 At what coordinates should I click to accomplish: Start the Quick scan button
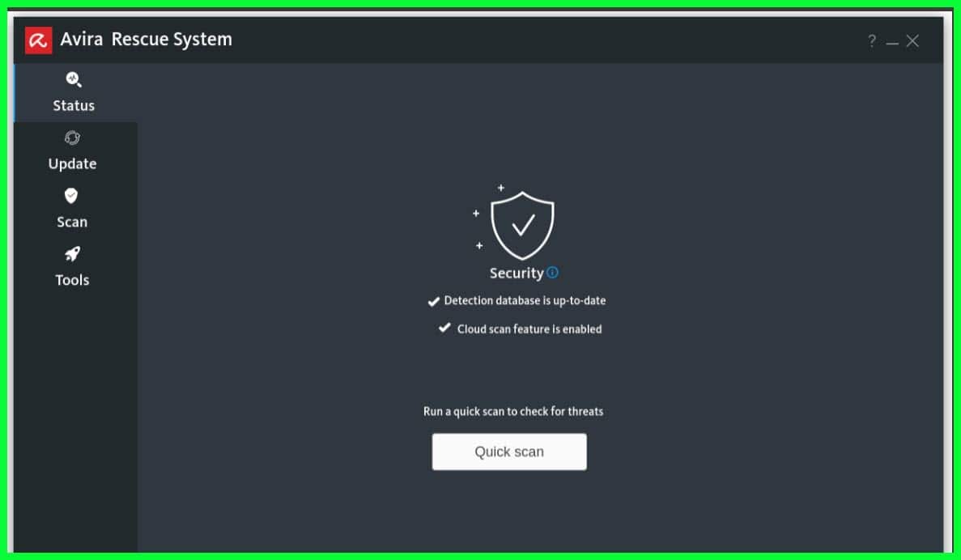[x=509, y=452]
